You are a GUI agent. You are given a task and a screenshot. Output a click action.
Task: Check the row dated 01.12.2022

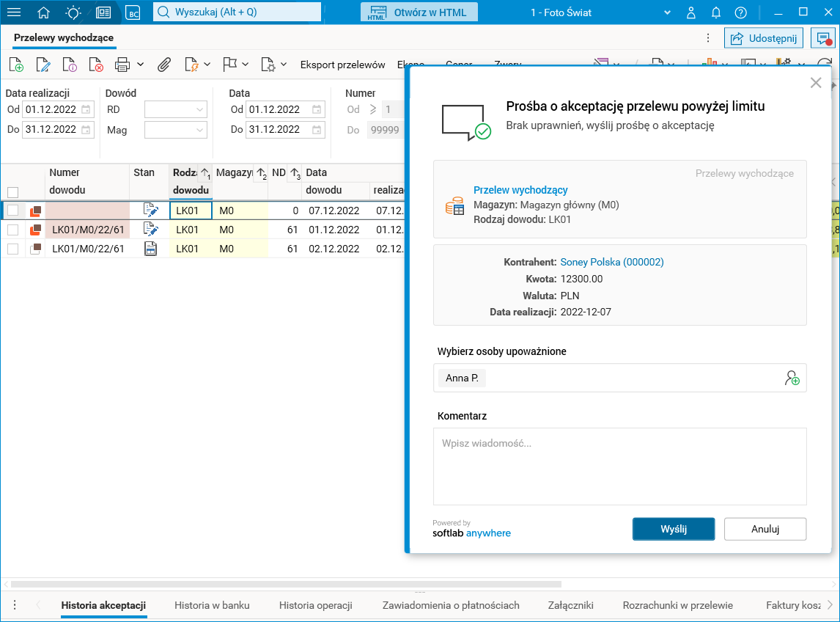tap(13, 230)
